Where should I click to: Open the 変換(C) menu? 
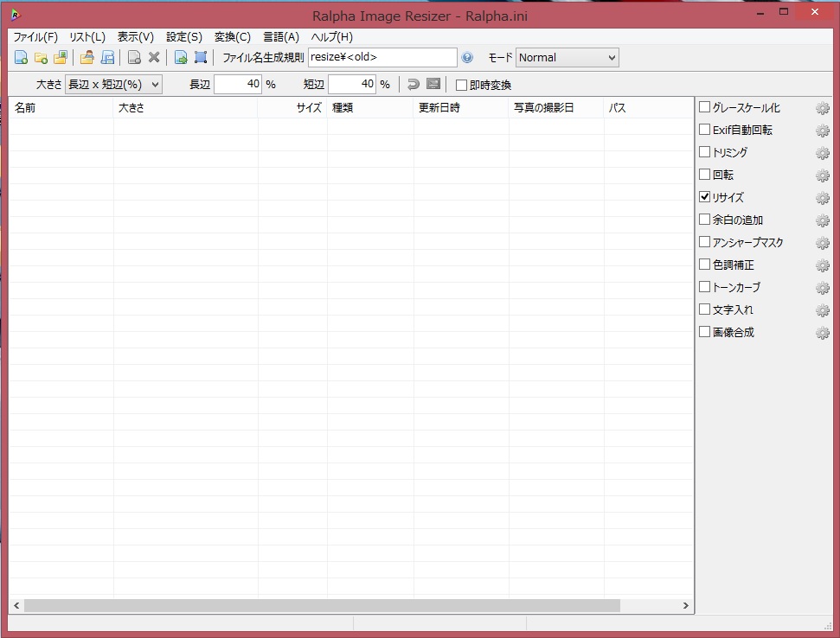(x=232, y=37)
